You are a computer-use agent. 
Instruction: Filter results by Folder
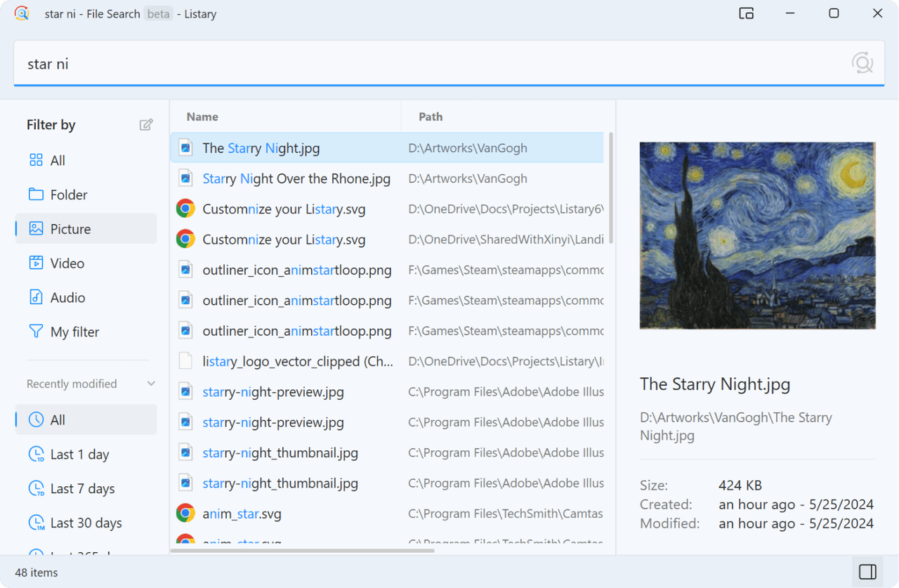tap(86, 195)
